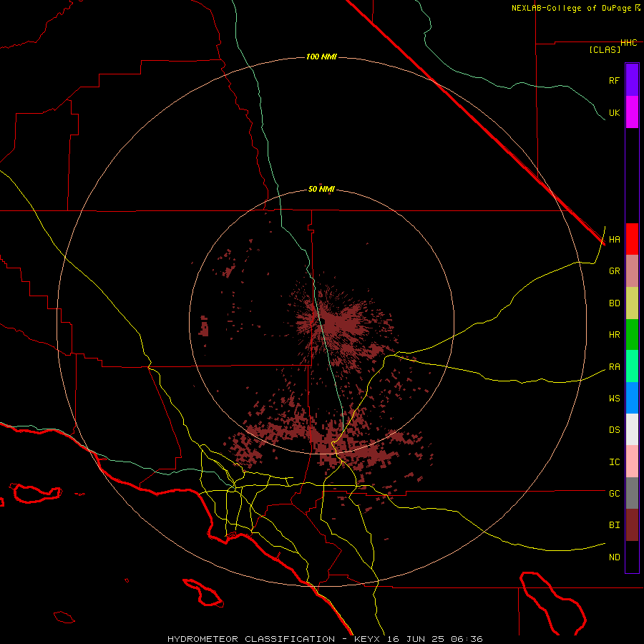Click the radar site center point

(322, 321)
